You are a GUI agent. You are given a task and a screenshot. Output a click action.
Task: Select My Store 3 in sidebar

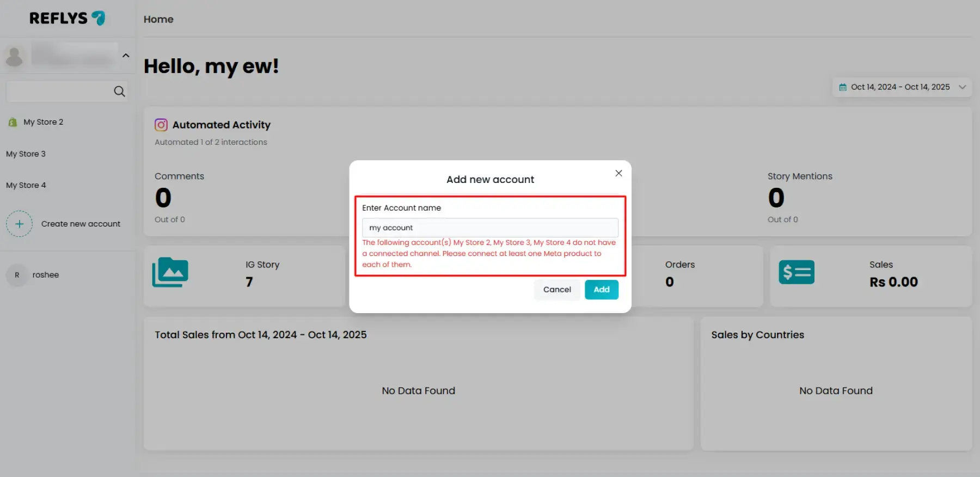[x=26, y=154]
